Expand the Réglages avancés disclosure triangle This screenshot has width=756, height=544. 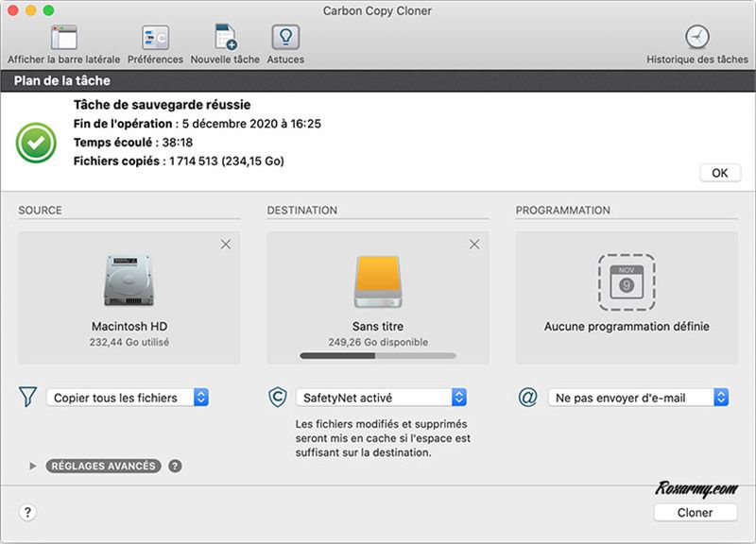coord(33,466)
